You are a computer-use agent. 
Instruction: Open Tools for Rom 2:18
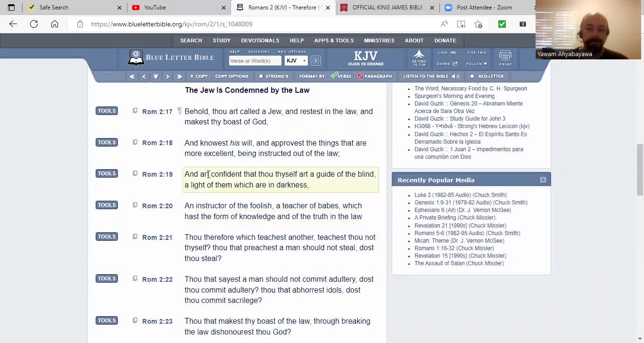[x=107, y=142]
